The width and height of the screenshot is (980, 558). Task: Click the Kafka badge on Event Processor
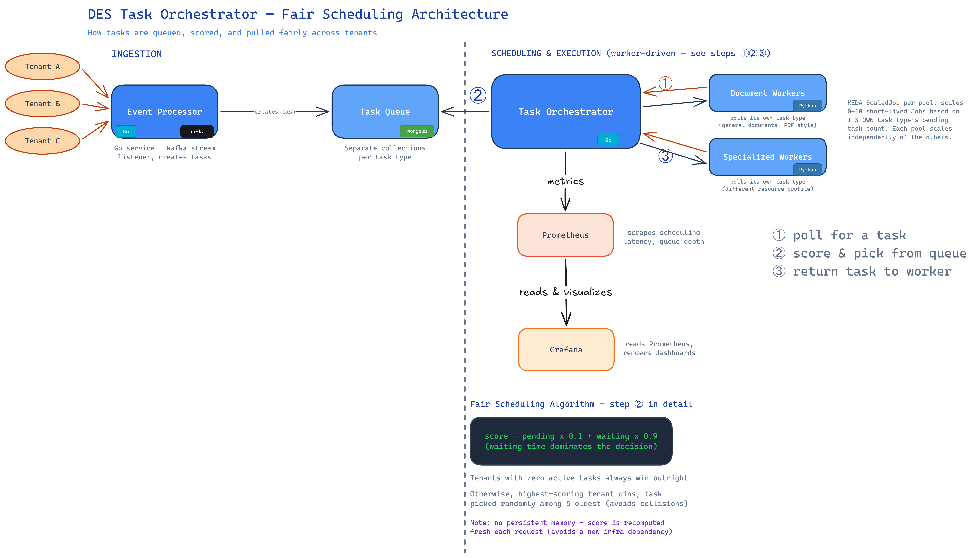coord(197,131)
